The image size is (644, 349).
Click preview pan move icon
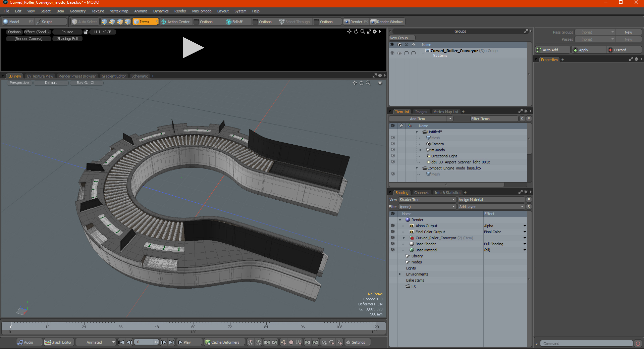pos(349,32)
